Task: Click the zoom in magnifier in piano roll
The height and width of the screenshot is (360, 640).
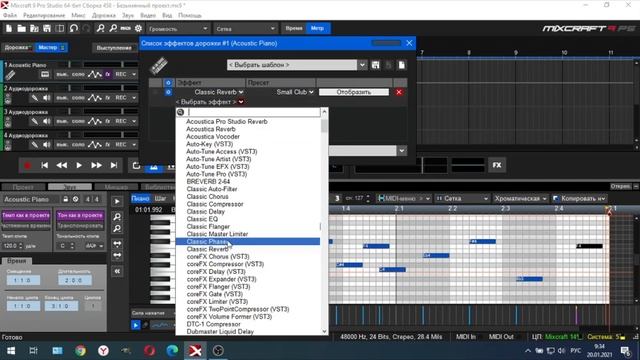Action: (117, 217)
